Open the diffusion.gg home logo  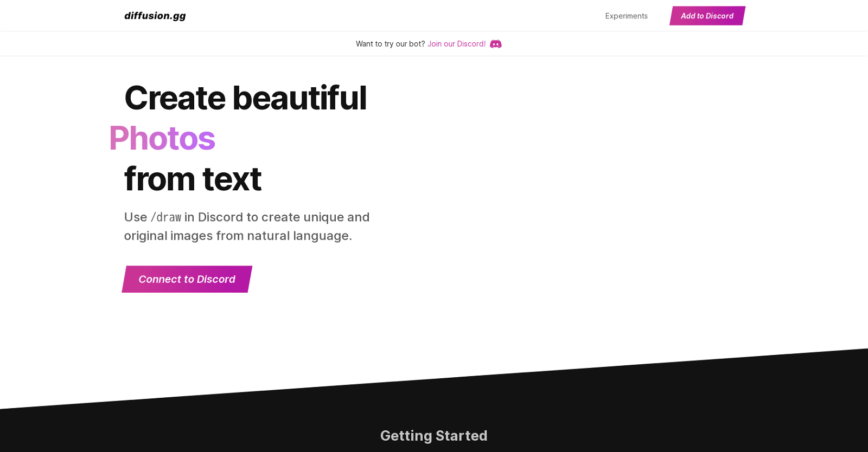155,16
